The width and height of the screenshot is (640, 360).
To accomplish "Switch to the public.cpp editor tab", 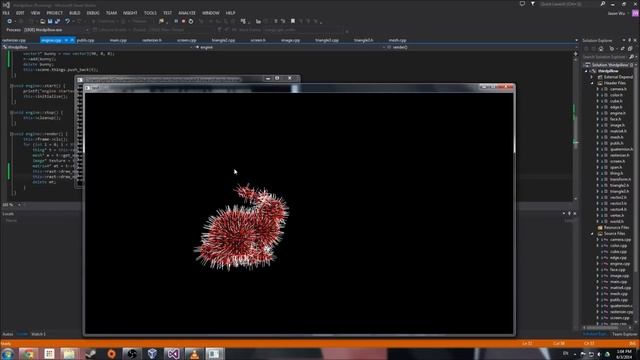I will [86, 40].
